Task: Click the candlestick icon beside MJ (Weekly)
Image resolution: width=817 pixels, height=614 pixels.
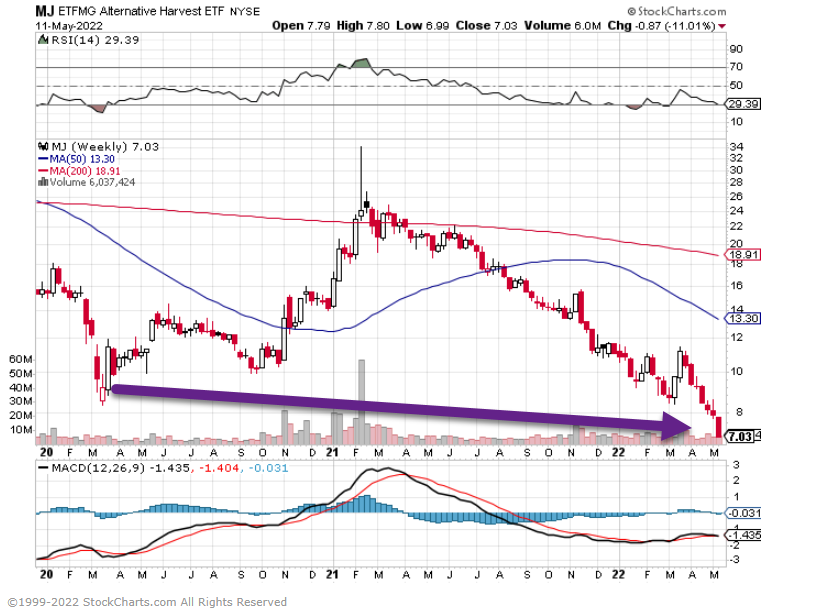Action: 43,146
